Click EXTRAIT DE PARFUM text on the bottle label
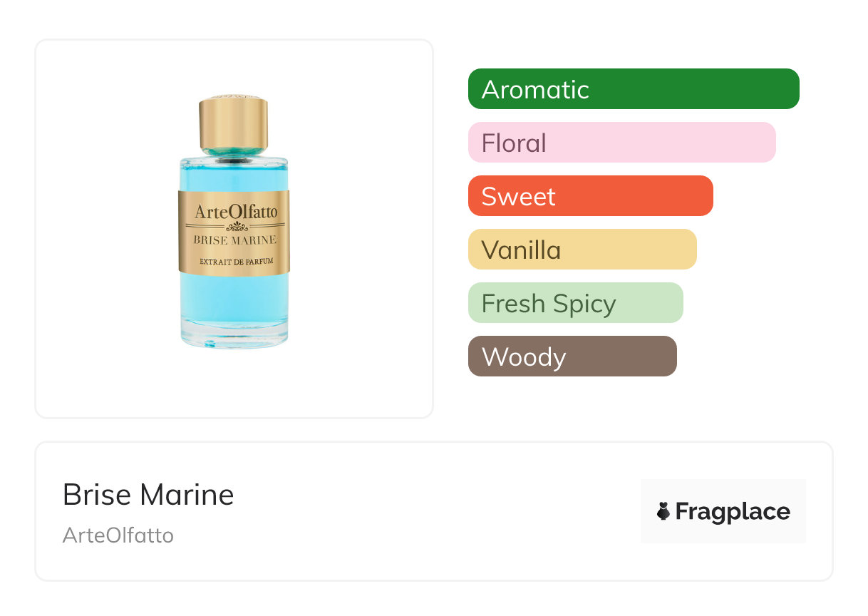The image size is (868, 616). click(x=235, y=261)
